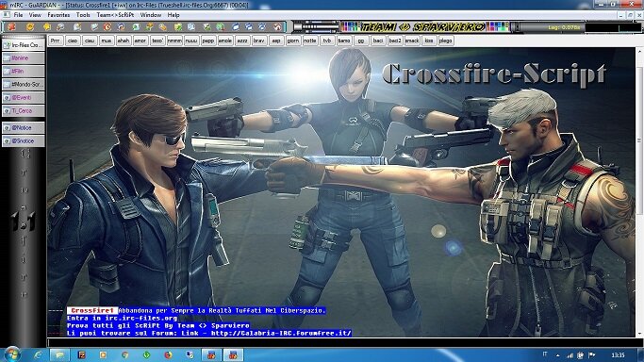Click the golden key icon in the toolbar
The height and width of the screenshot is (362, 644).
point(162,27)
